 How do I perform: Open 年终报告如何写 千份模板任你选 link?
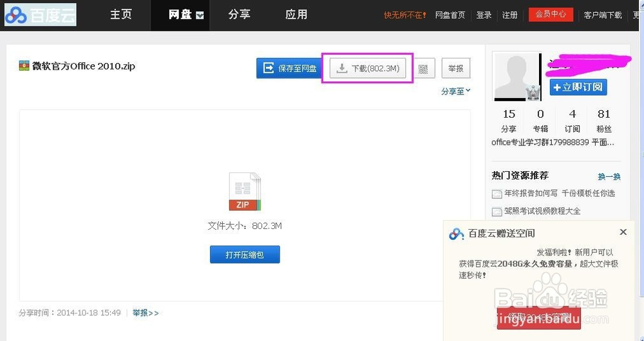click(560, 193)
